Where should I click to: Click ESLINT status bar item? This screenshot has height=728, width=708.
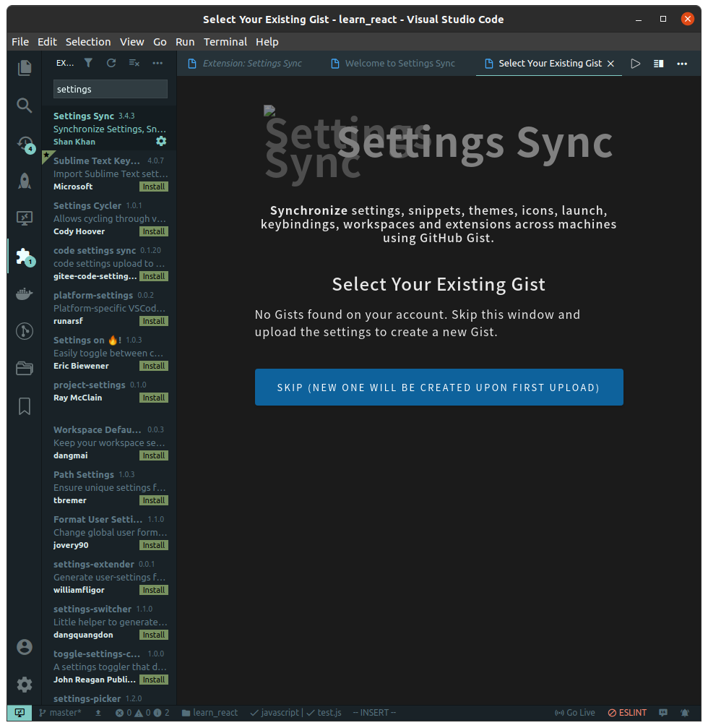(627, 713)
